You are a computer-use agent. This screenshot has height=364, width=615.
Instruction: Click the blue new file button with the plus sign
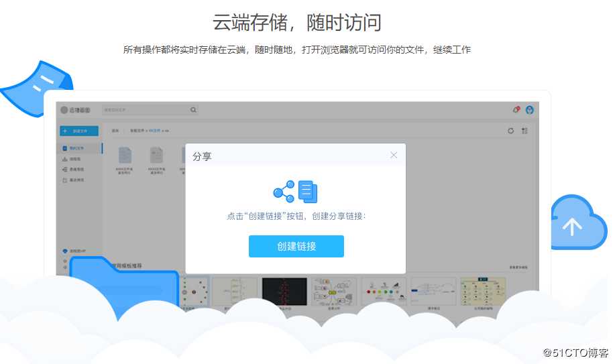tap(79, 131)
